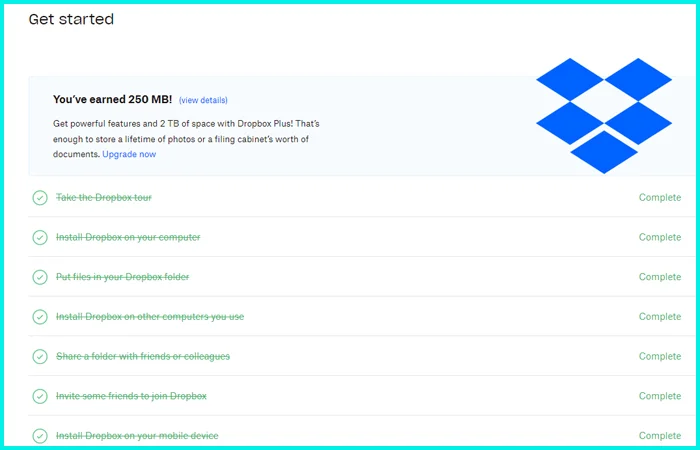Click Complete status for Install Dropbox on other computers
This screenshot has width=700, height=450.
[x=660, y=317]
